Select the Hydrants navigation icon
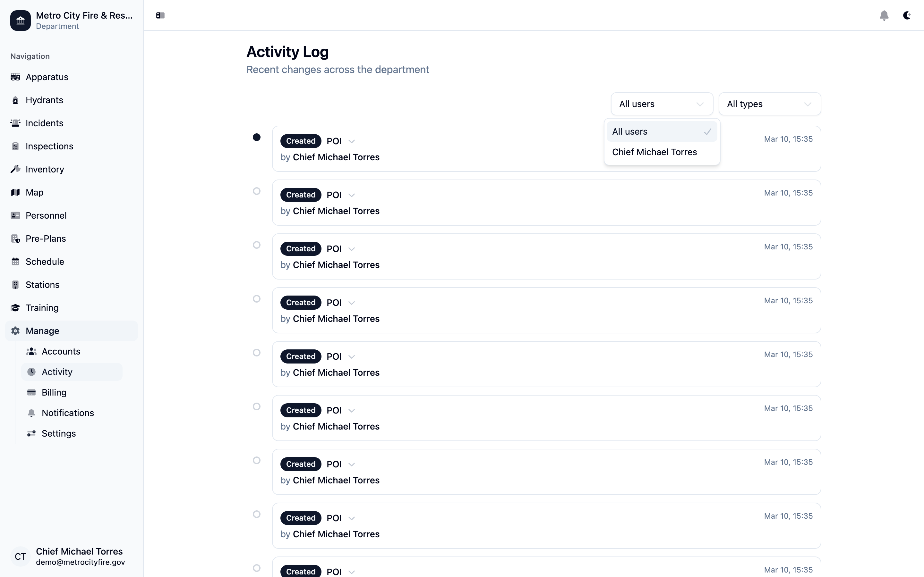The width and height of the screenshot is (924, 577). tap(16, 100)
